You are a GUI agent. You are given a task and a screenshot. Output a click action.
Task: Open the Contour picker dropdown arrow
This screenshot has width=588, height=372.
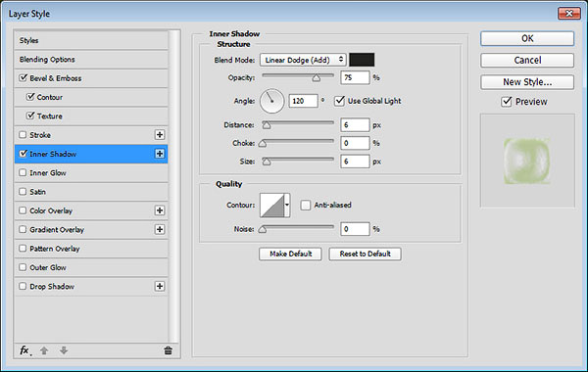pyautogui.click(x=287, y=205)
